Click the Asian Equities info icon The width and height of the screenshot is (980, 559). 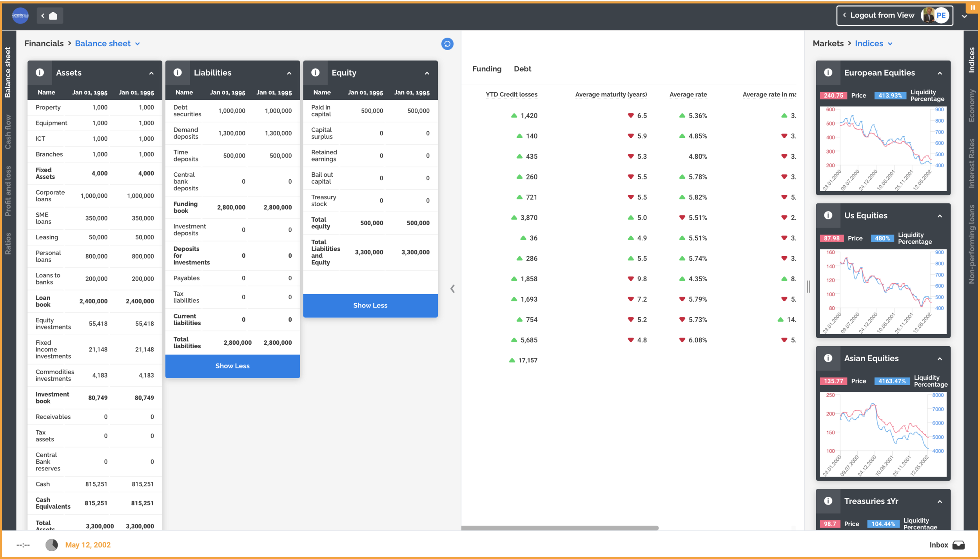click(828, 358)
